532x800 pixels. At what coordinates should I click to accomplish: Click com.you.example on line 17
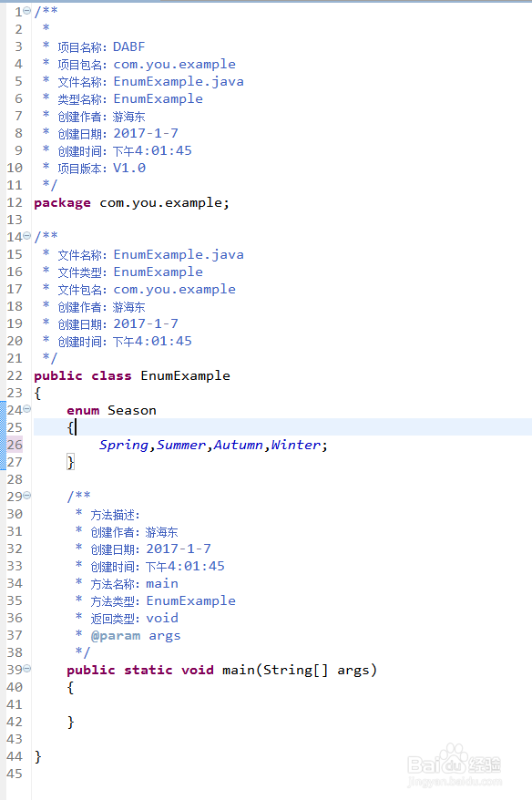click(x=174, y=290)
